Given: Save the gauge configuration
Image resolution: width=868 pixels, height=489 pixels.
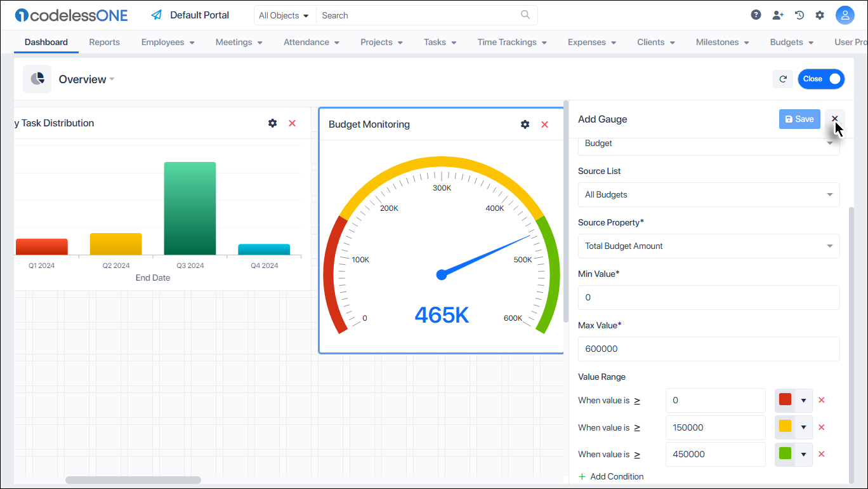Looking at the screenshot, I should (799, 119).
